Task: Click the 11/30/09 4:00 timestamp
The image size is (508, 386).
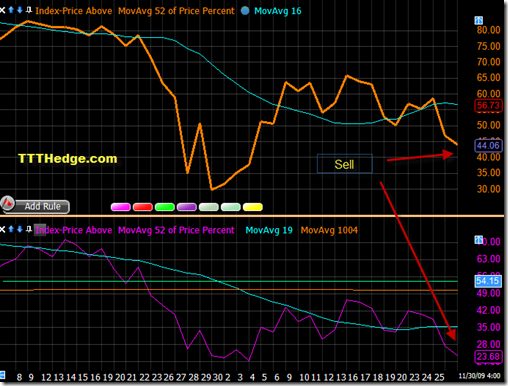Action: (479, 376)
